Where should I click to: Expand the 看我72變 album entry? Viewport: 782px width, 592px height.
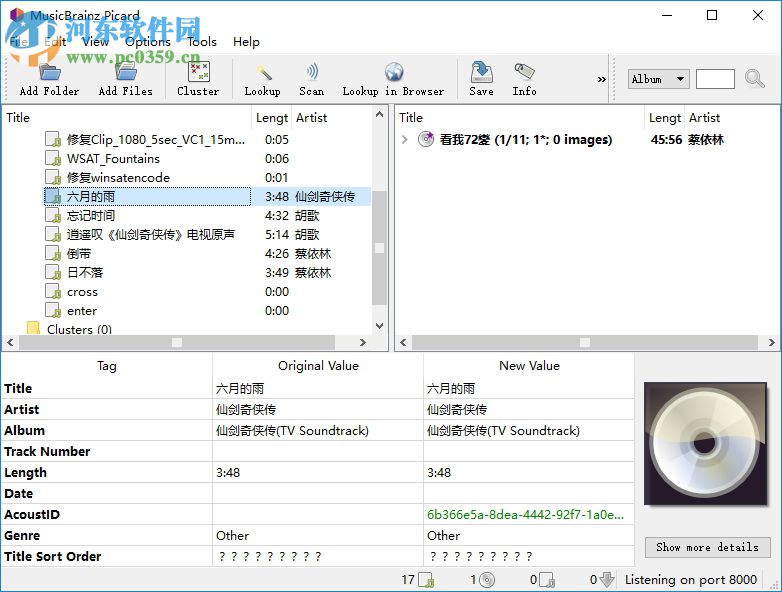pyautogui.click(x=404, y=140)
